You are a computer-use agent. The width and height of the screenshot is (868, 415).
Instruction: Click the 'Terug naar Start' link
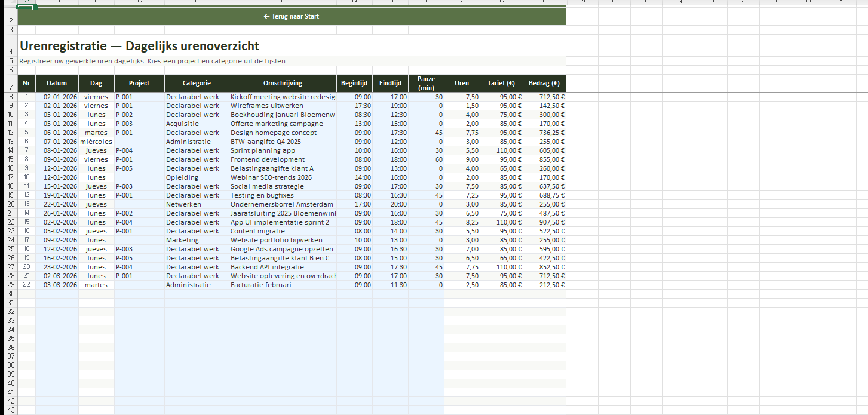click(x=292, y=16)
